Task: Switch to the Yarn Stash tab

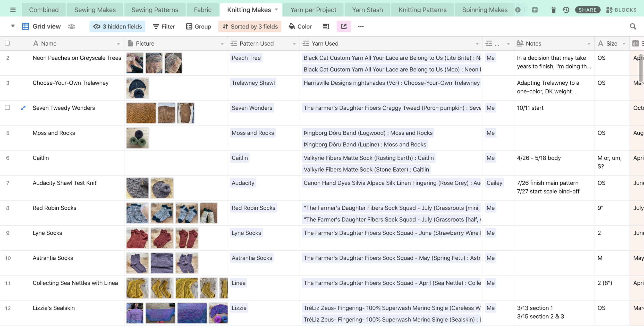Action: (x=367, y=10)
